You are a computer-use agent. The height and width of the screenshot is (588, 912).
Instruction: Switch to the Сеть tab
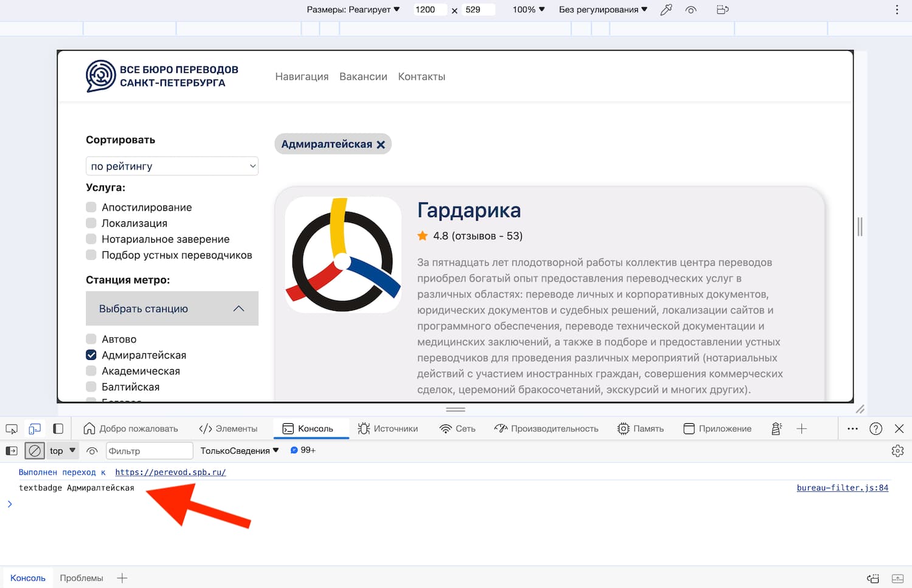(x=457, y=429)
